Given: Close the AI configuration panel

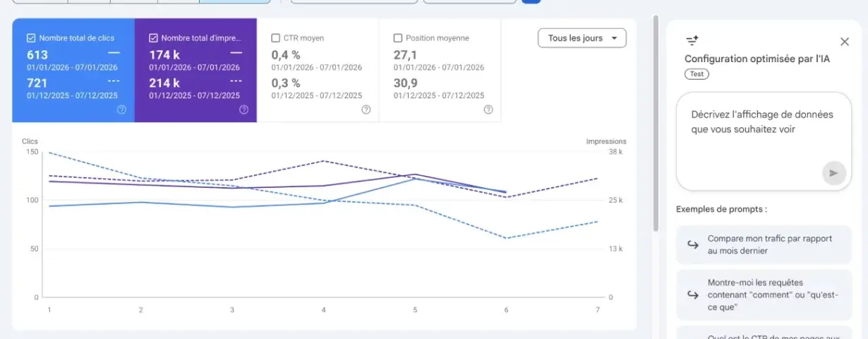Looking at the screenshot, I should coord(845,42).
